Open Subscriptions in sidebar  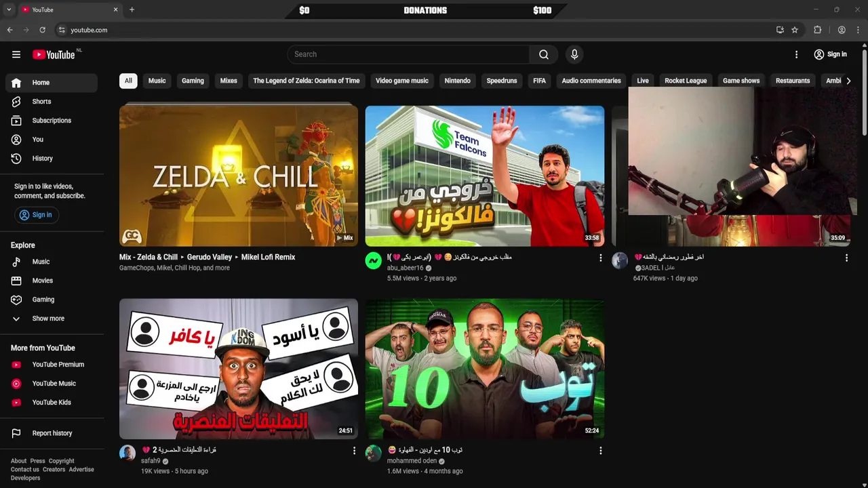point(52,121)
